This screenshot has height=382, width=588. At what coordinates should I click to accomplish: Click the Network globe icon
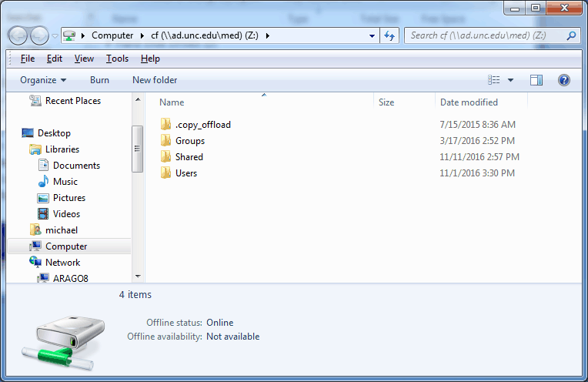pos(35,262)
